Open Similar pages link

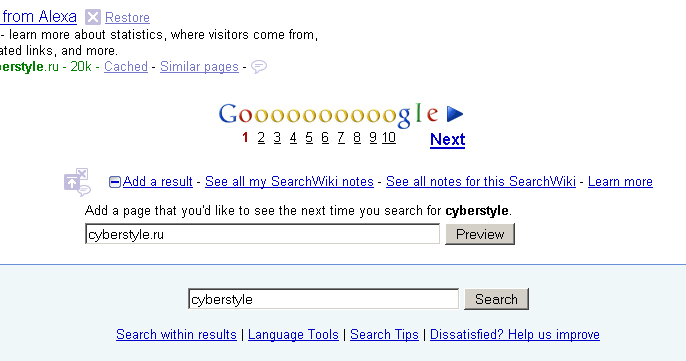(200, 67)
